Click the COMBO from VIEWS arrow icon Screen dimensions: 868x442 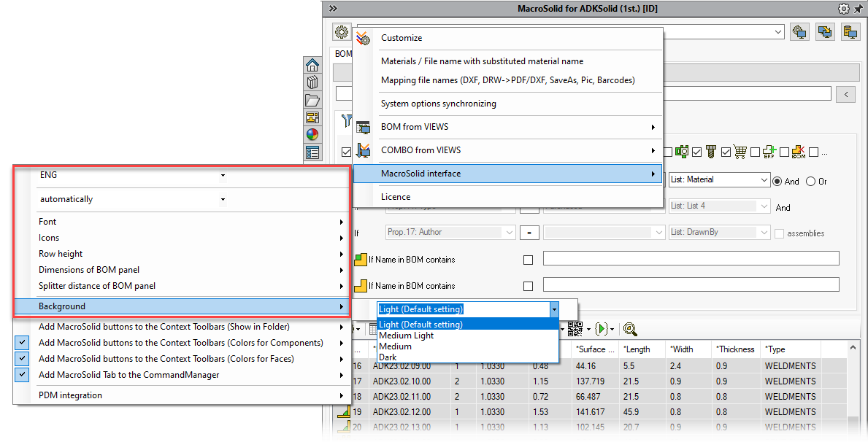(x=363, y=150)
